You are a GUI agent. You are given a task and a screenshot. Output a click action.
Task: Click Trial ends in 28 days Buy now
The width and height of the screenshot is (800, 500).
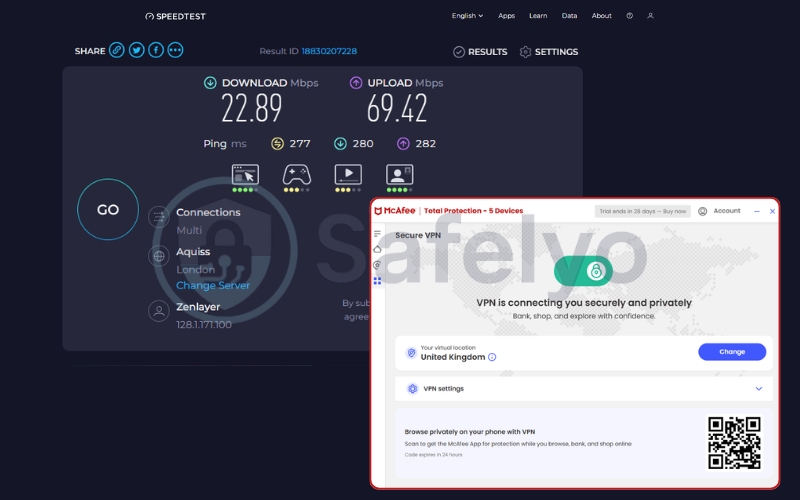(x=642, y=211)
